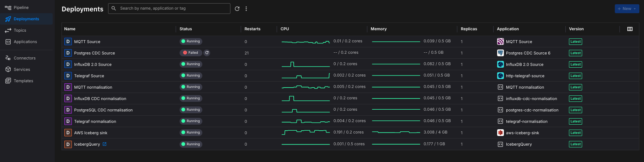644x162 pixels.
Task: Open the IcebergQuery deployment name
Action: 87,144
